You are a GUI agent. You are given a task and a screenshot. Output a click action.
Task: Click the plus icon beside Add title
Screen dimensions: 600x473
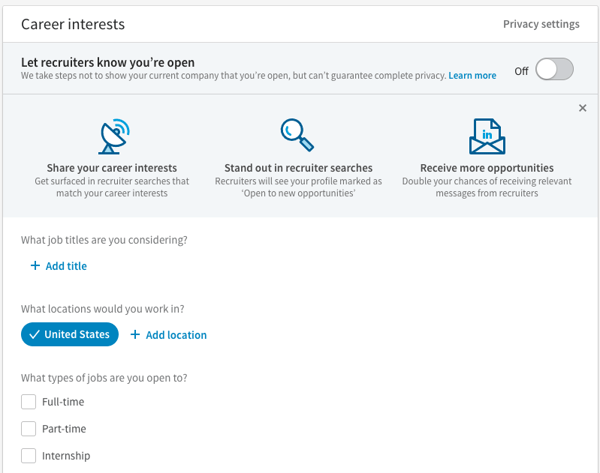[35, 266]
